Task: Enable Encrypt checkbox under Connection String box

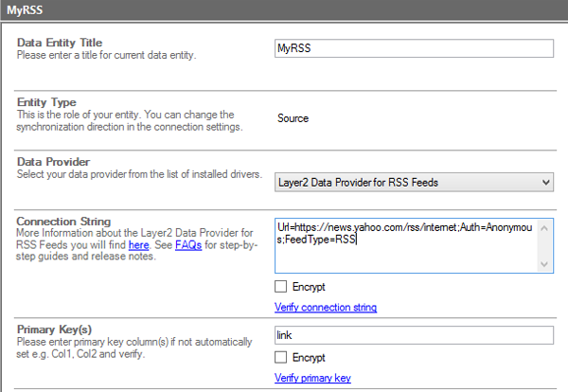Action: pos(280,287)
